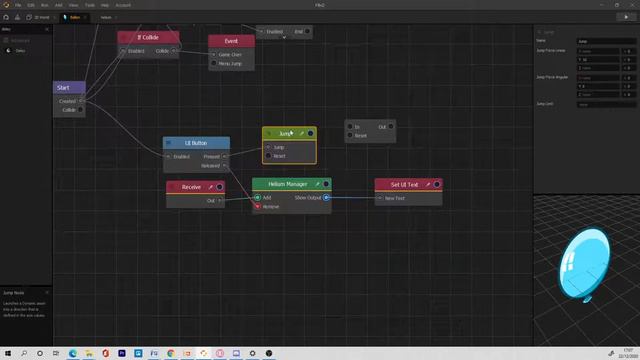Close the Jump Node help panel
Image resolution: width=640 pixels, height=360 pixels.
(x=47, y=293)
